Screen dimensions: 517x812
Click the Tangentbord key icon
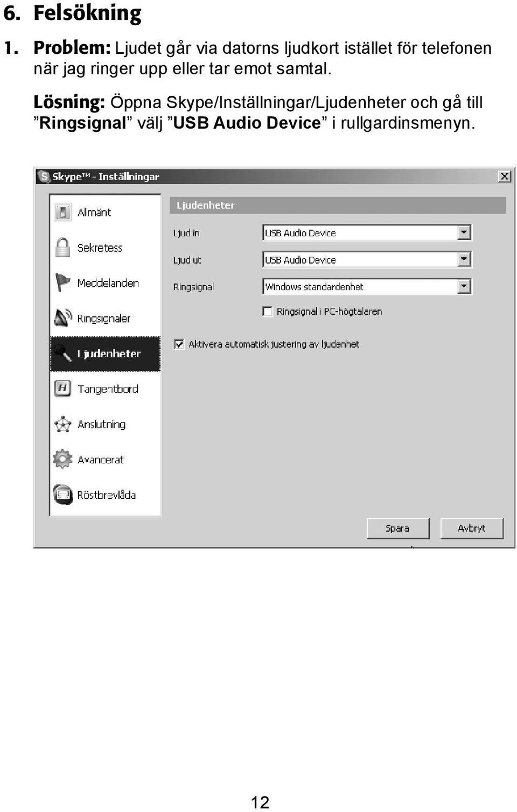pos(62,389)
